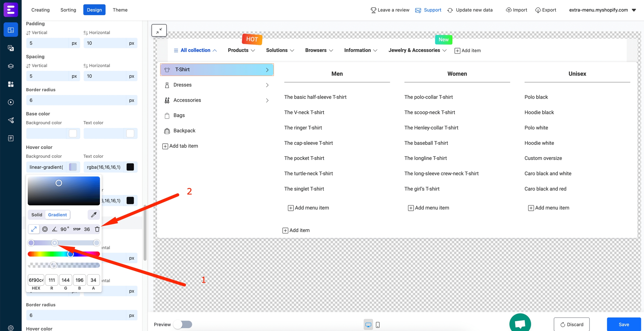Open the chat support bubble
The image size is (644, 331).
point(520,324)
